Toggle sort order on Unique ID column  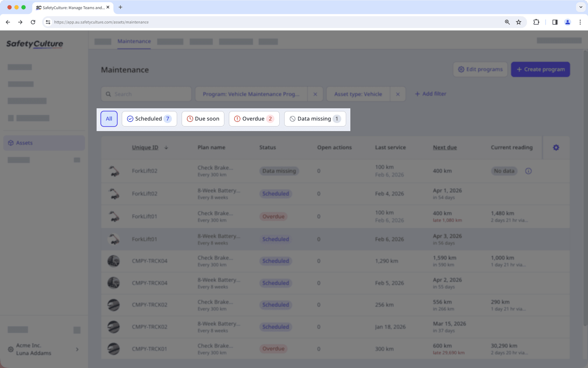(166, 148)
